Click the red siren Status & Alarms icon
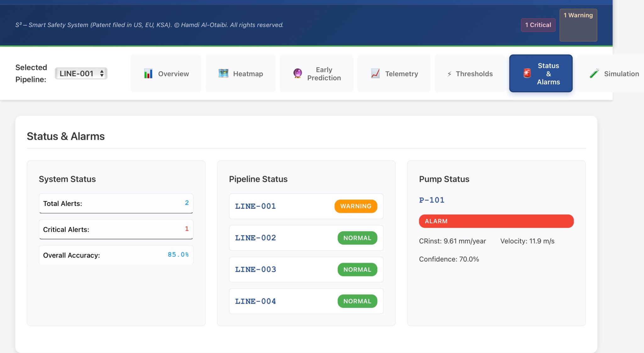Screen dimensions: 644x353 [x=527, y=73]
